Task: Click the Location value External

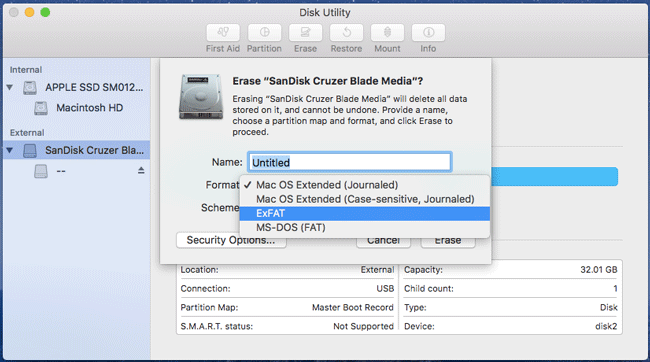Action: pos(377,270)
